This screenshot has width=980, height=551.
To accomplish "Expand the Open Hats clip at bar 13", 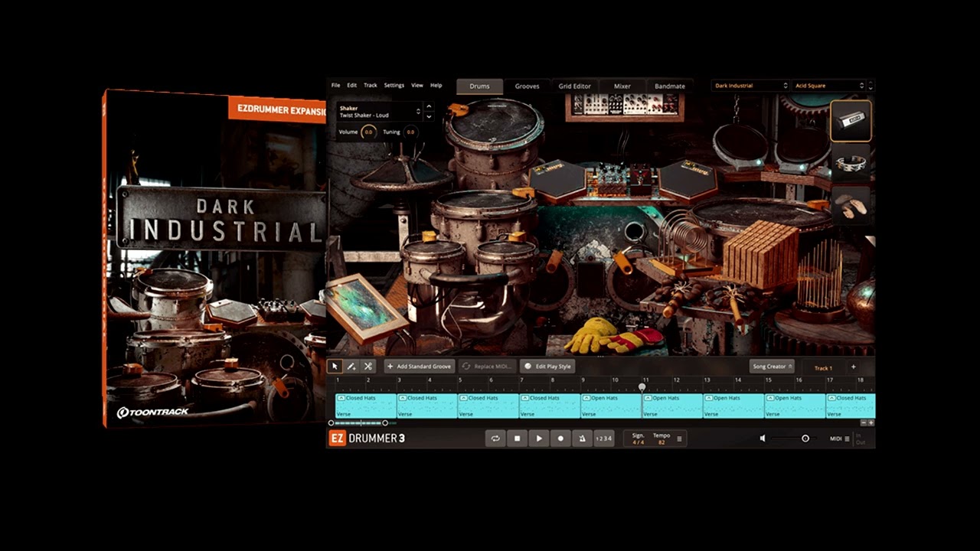I will 708,398.
